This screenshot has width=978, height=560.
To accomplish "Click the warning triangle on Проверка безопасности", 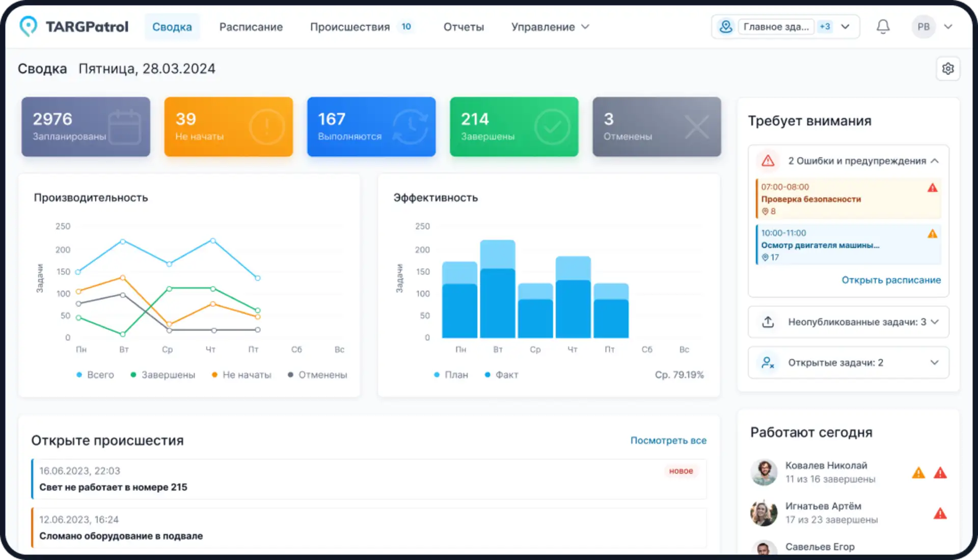I will (933, 187).
